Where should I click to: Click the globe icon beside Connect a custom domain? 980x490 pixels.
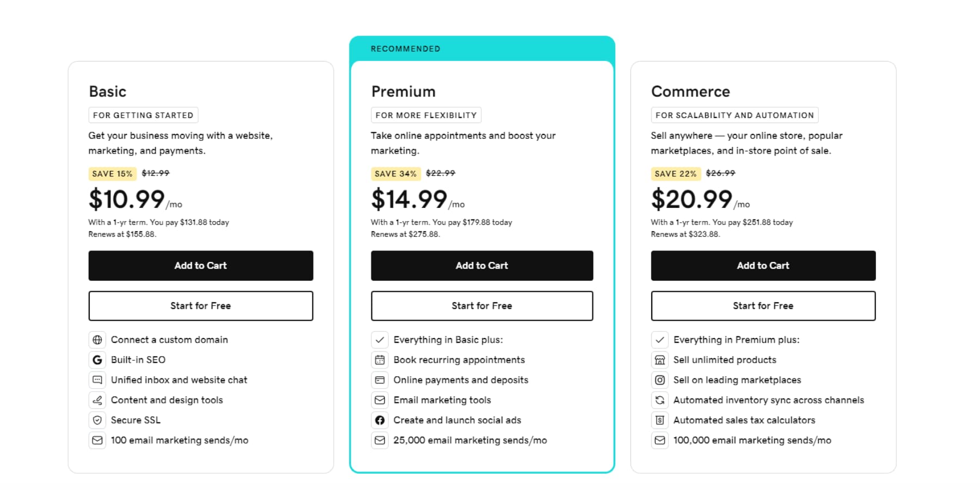pos(97,340)
